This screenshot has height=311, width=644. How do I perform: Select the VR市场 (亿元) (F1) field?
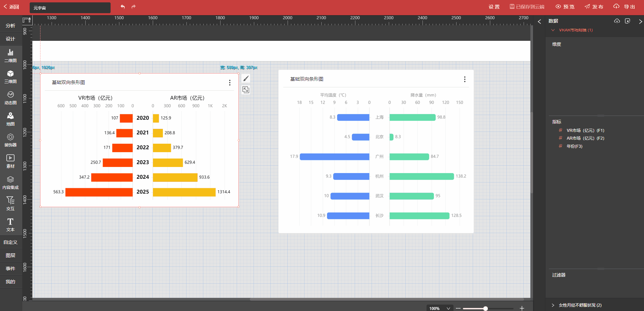pos(585,131)
